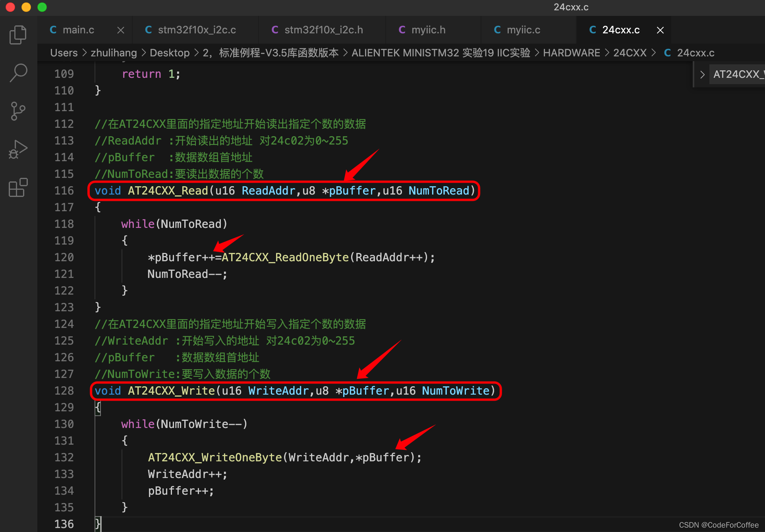Open HARDWARE breadcrumb folder dropdown
The image size is (765, 532).
click(x=571, y=53)
